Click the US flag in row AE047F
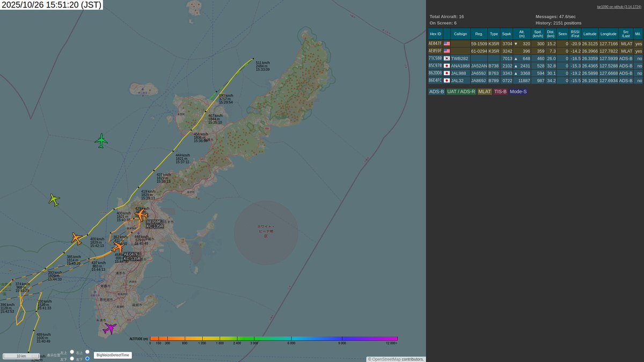 pyautogui.click(x=447, y=43)
